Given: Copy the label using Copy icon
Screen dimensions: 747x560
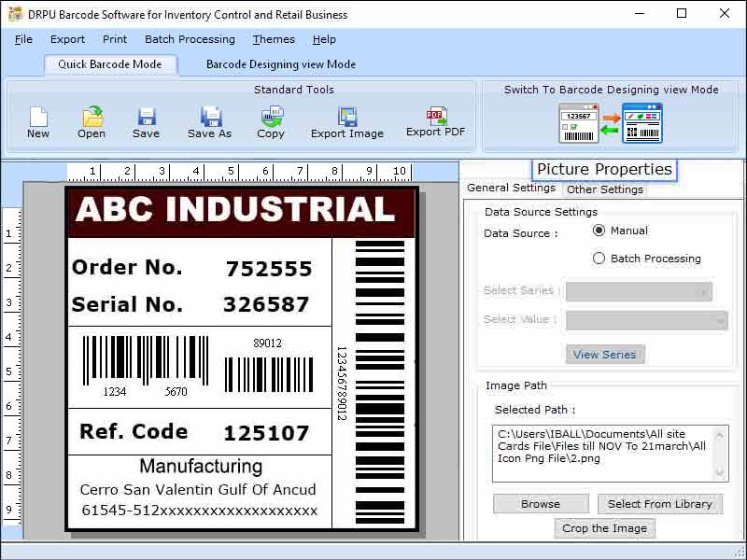Looking at the screenshot, I should click(271, 119).
